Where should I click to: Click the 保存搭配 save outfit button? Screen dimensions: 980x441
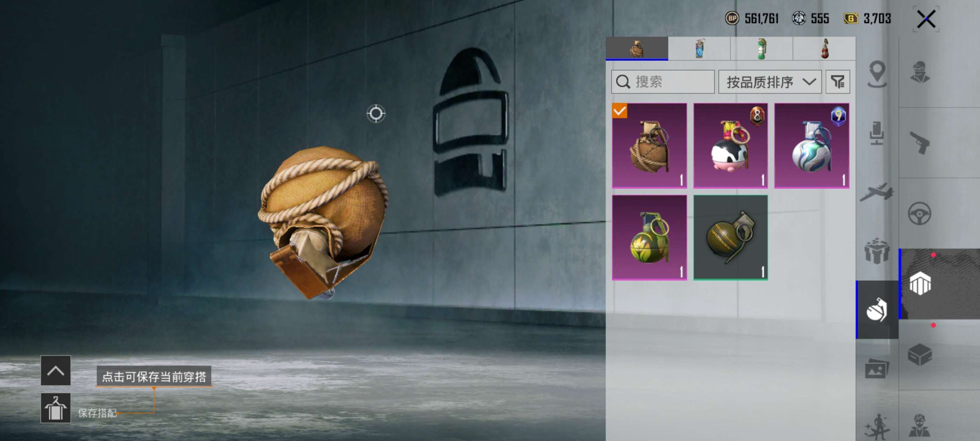56,408
